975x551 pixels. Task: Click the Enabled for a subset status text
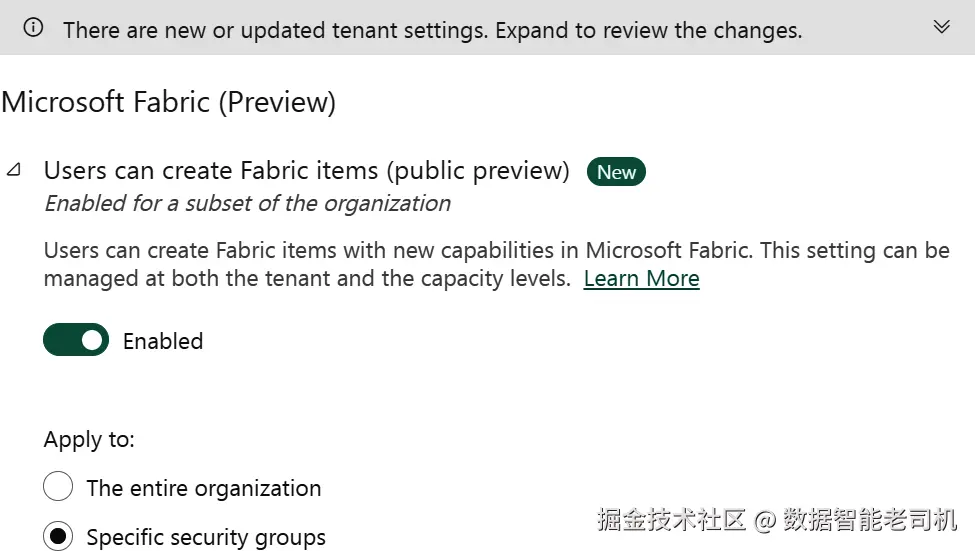pos(247,204)
